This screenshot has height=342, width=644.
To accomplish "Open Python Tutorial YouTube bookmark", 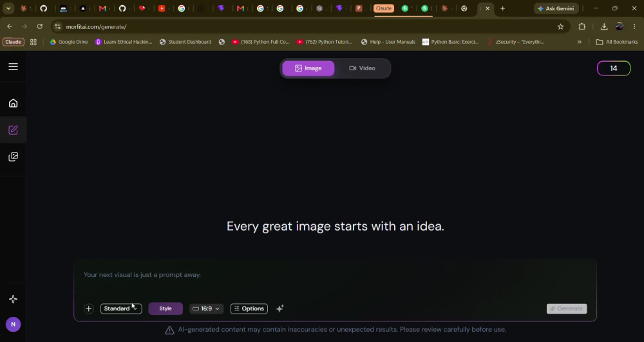I will (325, 42).
